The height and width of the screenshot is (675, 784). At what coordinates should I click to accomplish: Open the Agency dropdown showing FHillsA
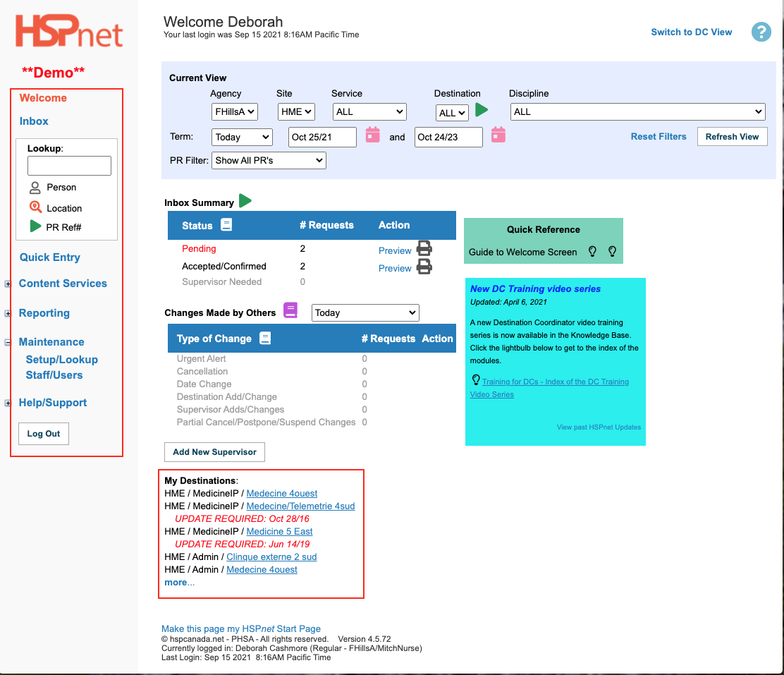point(235,111)
